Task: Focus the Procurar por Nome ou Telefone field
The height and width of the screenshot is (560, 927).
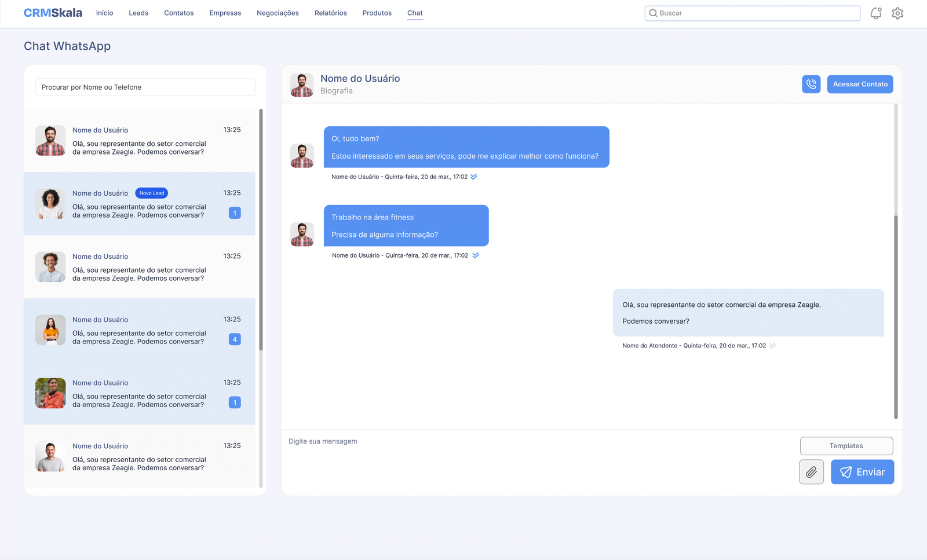Action: (145, 87)
